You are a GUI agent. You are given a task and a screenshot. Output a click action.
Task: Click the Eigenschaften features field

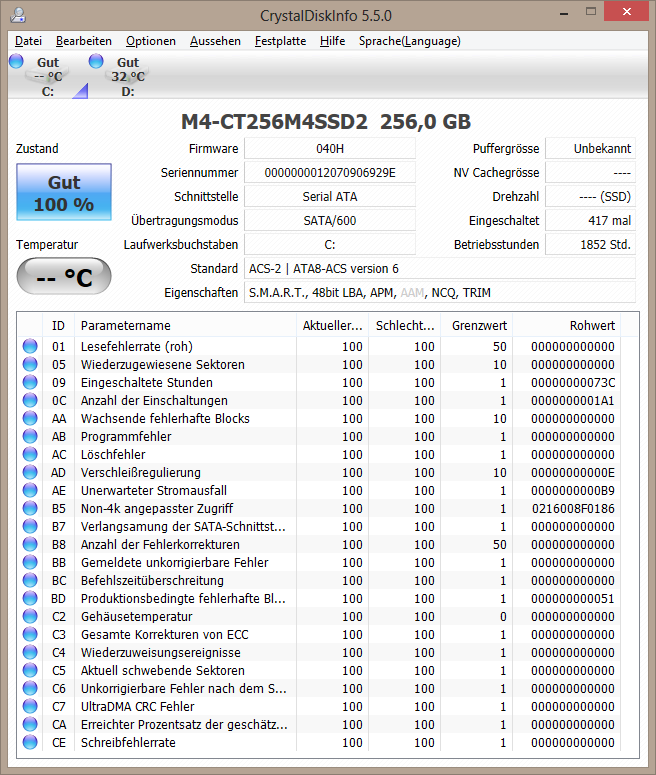439,293
